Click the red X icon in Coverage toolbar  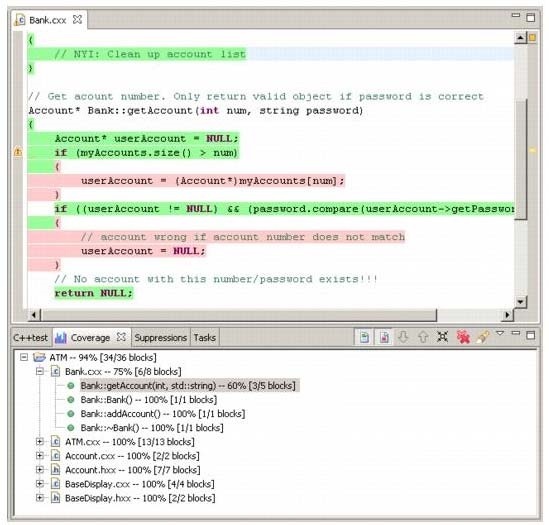[463, 337]
